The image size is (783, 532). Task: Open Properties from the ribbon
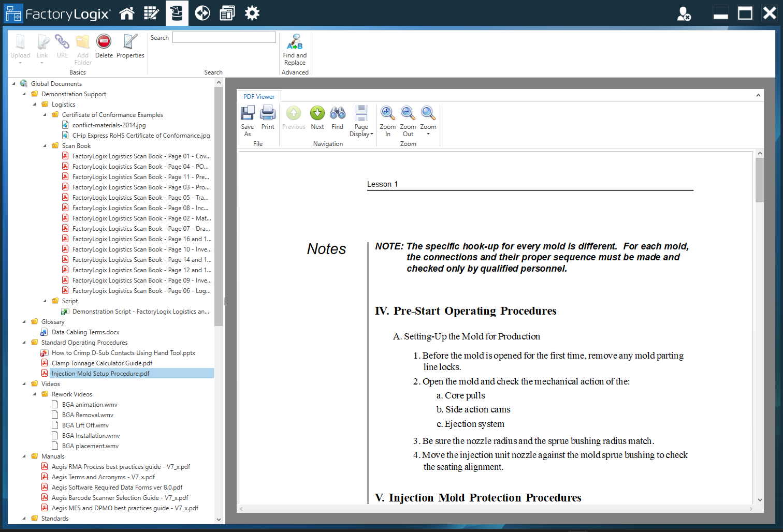130,47
